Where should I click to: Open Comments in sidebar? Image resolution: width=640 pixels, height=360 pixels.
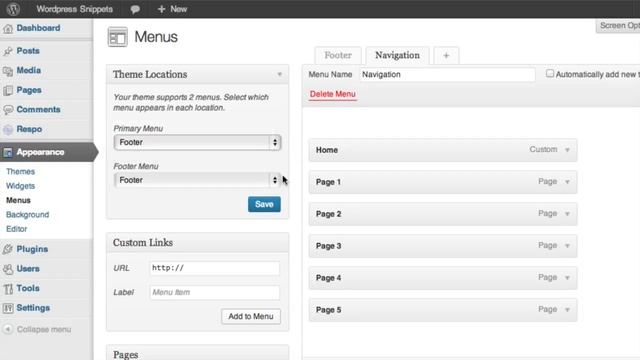[38, 110]
